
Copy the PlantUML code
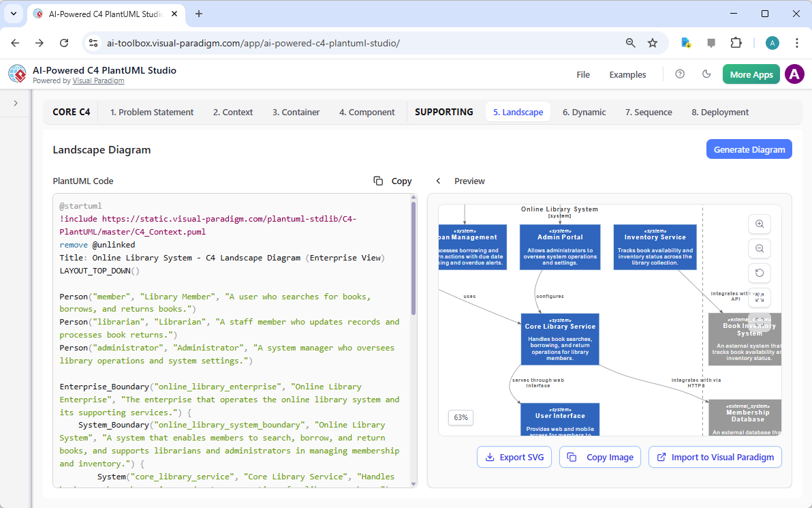coord(393,181)
